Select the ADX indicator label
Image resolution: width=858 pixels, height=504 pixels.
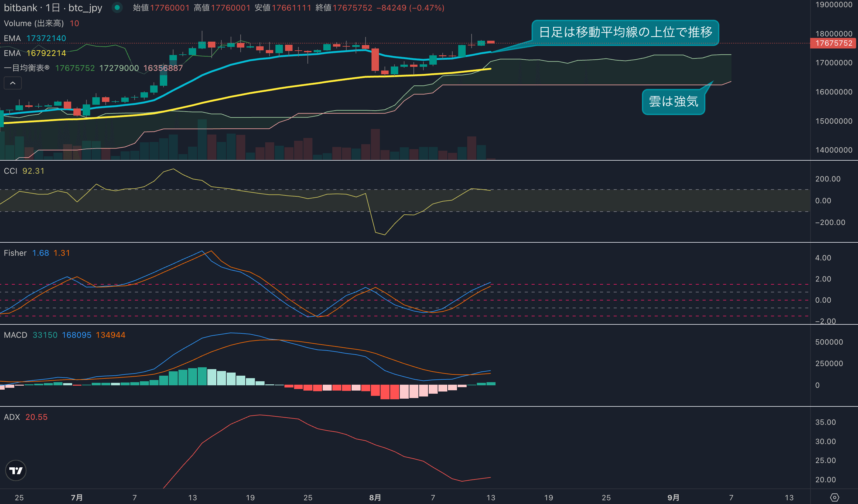(12, 417)
